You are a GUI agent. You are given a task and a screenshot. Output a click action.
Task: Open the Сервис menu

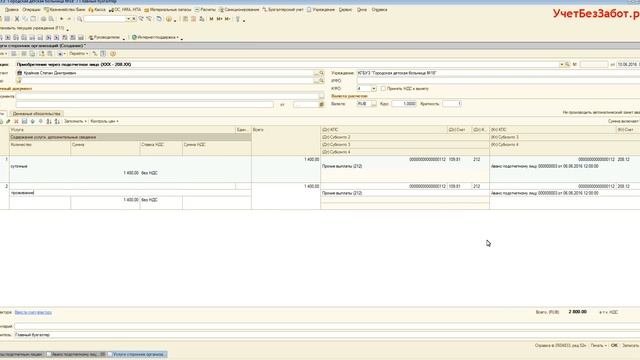345,9
